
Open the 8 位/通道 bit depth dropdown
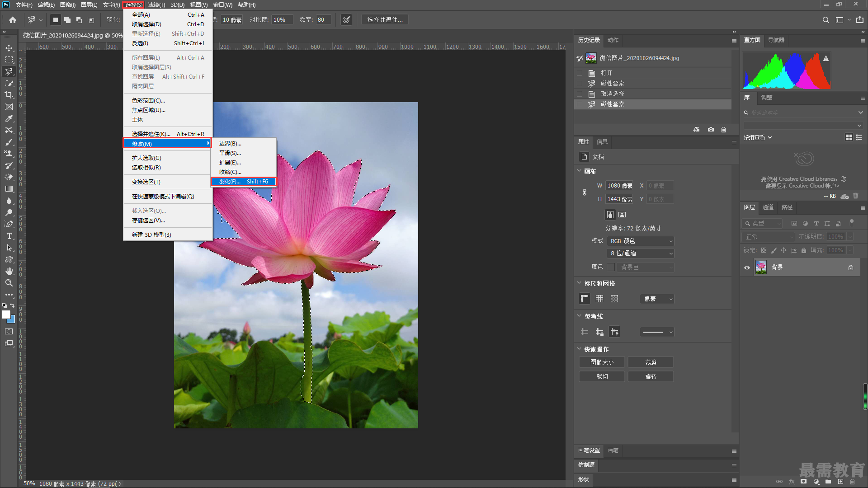[x=641, y=253]
